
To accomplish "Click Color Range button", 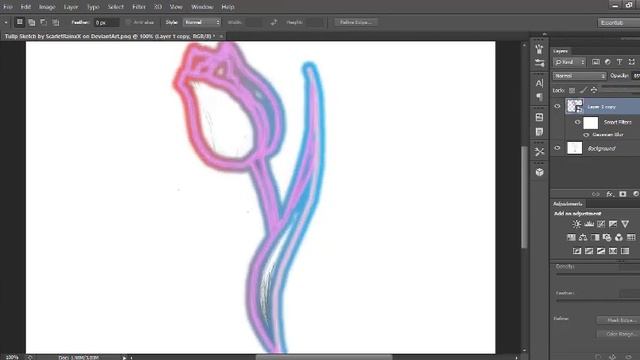I will point(618,334).
